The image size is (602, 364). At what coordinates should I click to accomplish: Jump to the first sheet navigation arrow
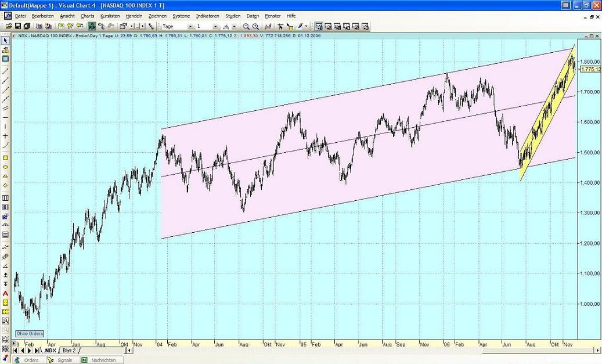[15, 351]
